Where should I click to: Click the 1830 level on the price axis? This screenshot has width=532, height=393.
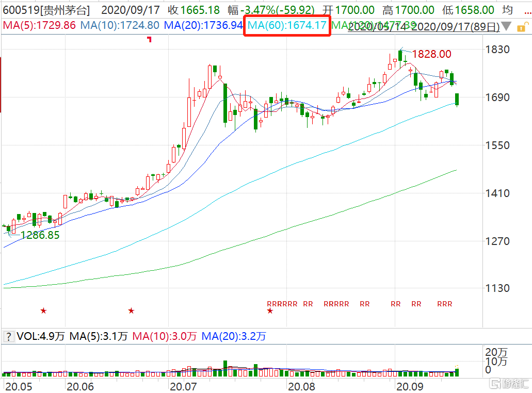497,50
